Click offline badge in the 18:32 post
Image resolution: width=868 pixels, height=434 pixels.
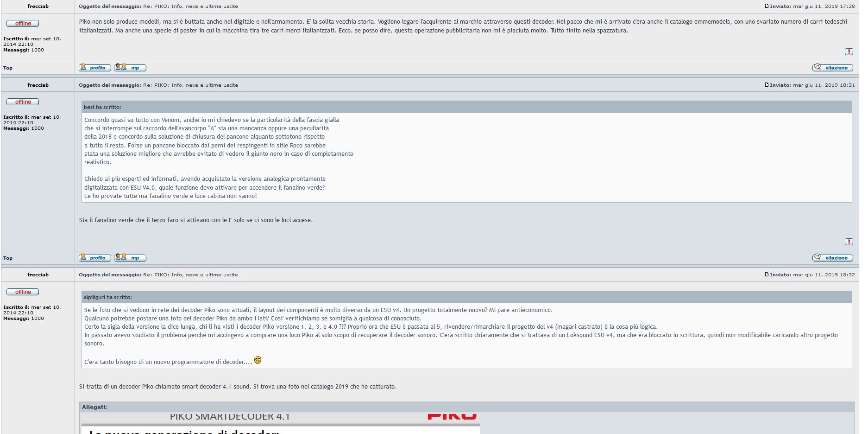click(x=23, y=292)
